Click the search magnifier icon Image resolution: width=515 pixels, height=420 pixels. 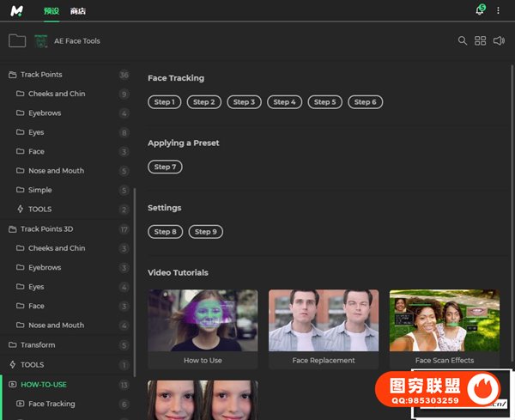click(463, 40)
